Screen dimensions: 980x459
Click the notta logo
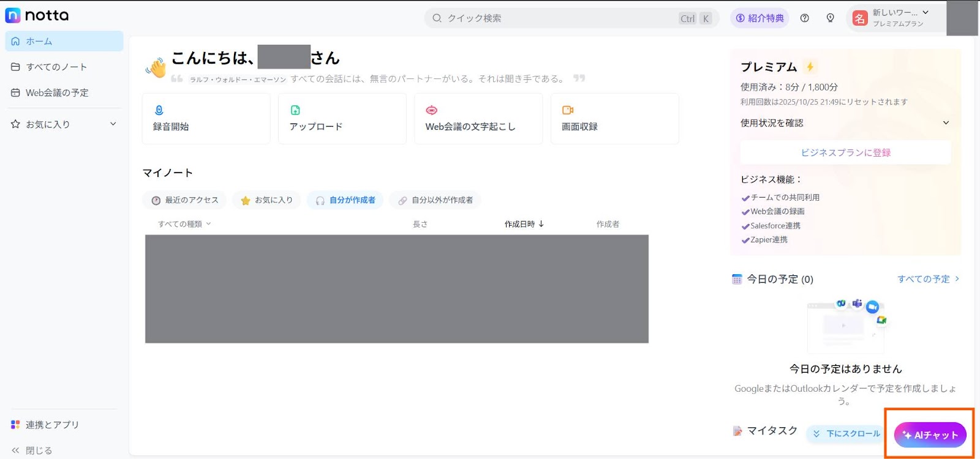(37, 15)
